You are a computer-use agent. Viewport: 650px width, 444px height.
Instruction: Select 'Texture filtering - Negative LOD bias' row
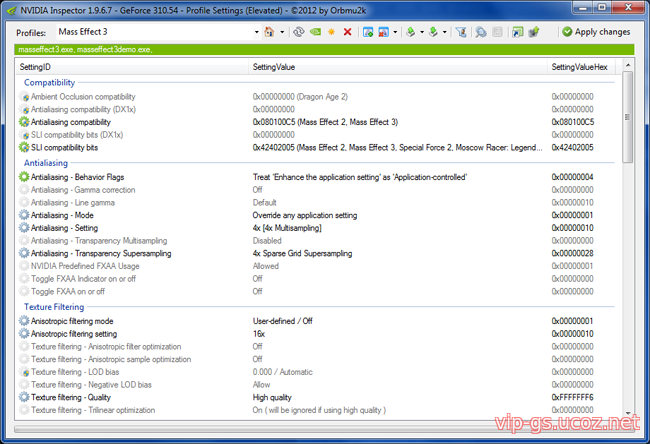point(318,385)
